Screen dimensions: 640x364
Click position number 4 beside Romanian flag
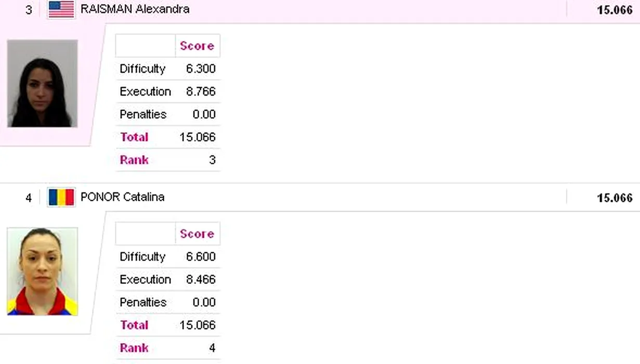(x=29, y=198)
